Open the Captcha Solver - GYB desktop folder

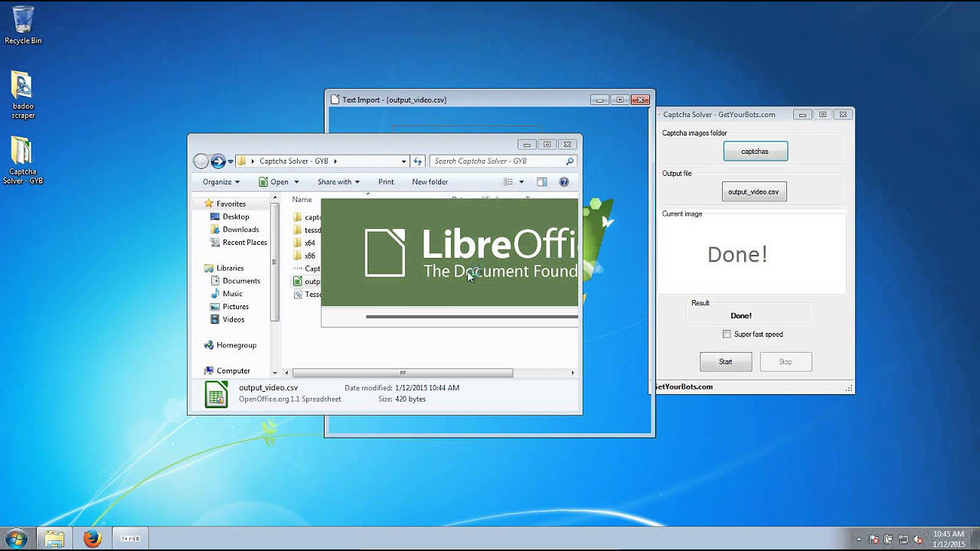(23, 161)
